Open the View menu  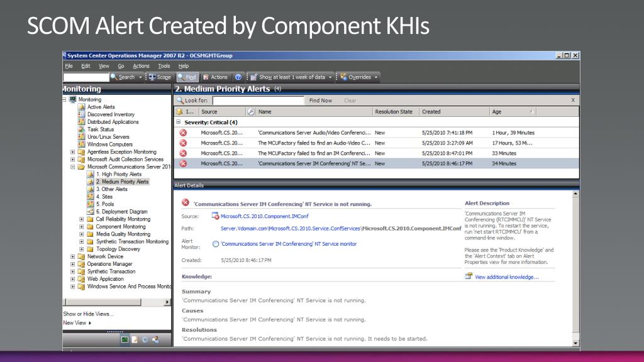click(104, 66)
